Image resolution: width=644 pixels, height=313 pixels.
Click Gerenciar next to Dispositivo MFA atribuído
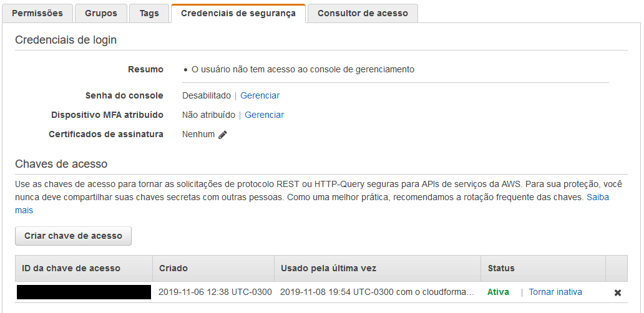tap(264, 115)
